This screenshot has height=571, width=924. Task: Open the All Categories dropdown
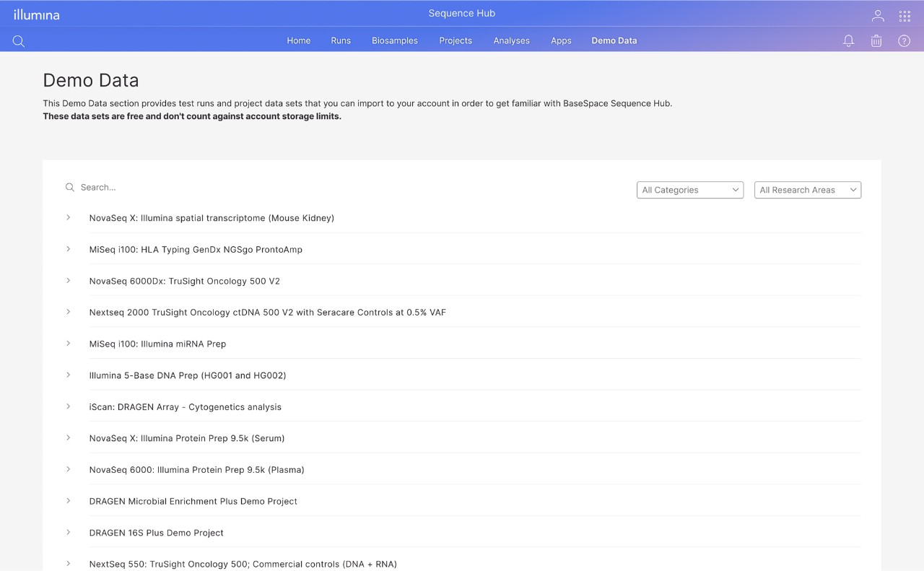(689, 190)
